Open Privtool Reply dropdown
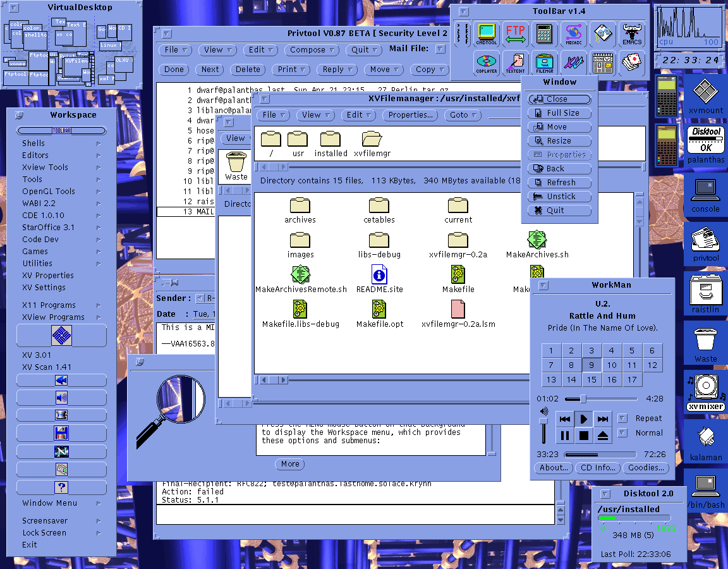 337,69
